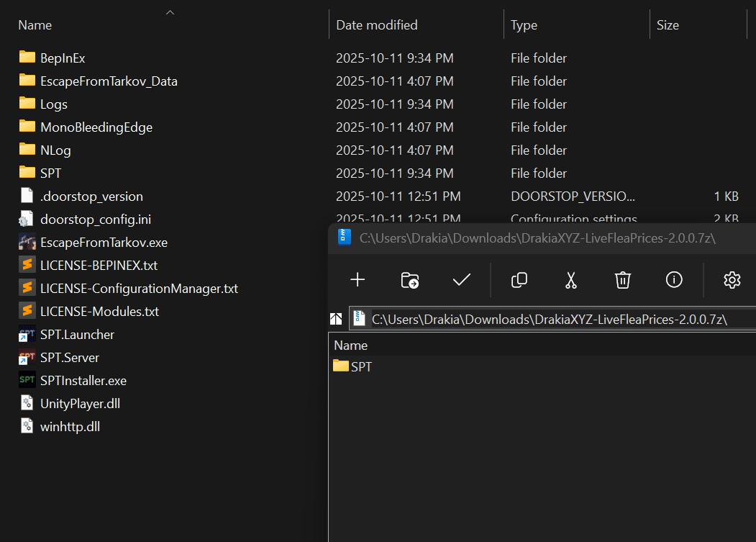Viewport: 756px width, 542px height.
Task: Click the doorstop_config.ini file name
Action: (x=96, y=219)
